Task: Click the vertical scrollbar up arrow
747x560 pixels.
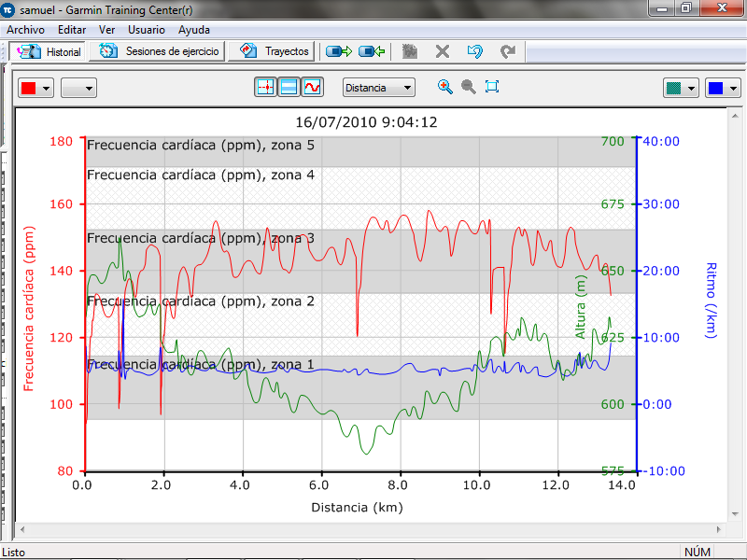Action: click(x=735, y=116)
